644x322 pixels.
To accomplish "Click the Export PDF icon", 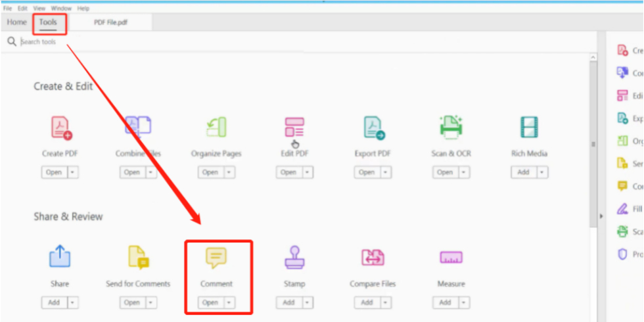I will [x=373, y=127].
